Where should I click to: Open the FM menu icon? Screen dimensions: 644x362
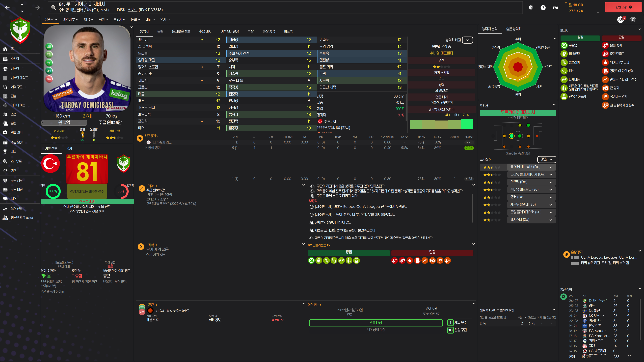pos(555,8)
